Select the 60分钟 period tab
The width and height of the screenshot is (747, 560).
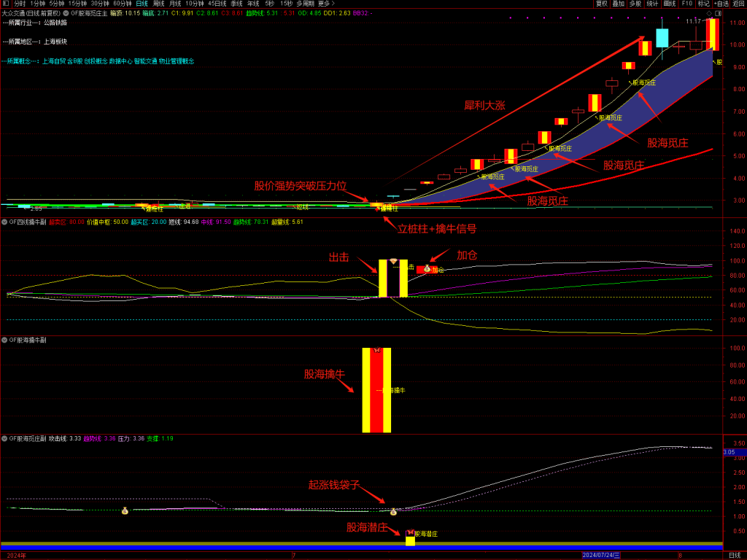pyautogui.click(x=122, y=4)
